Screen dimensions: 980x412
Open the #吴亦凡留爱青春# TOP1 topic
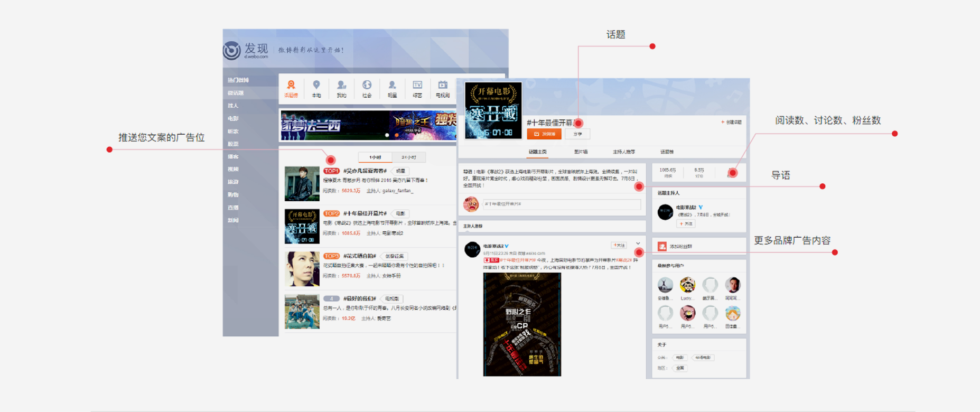point(365,171)
